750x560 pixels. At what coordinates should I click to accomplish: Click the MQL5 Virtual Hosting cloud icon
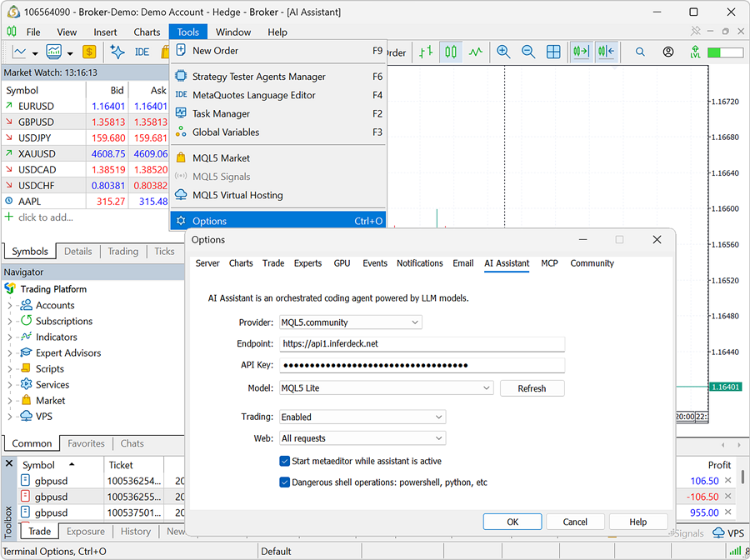181,195
